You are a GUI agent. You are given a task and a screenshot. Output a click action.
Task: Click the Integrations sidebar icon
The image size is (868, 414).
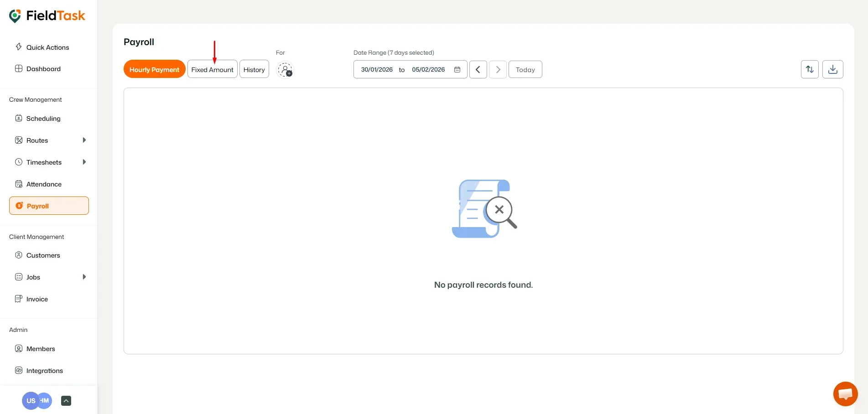pyautogui.click(x=19, y=371)
